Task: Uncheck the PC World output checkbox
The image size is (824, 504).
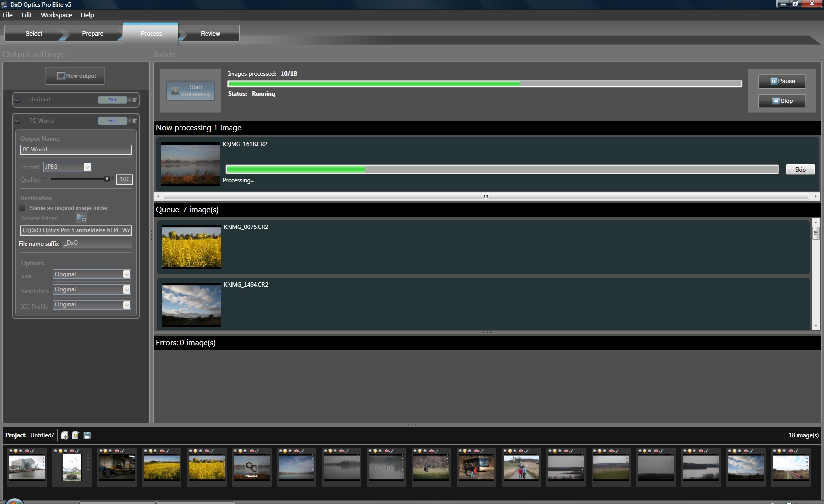Action: tap(18, 121)
